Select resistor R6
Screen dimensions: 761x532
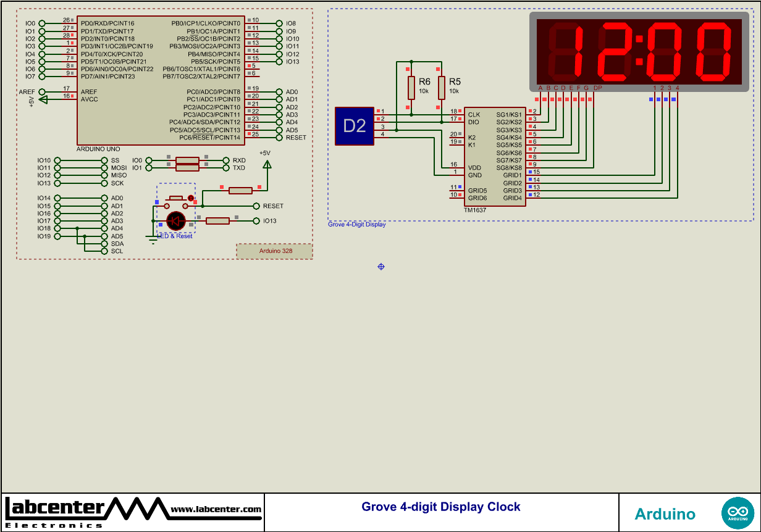410,86
